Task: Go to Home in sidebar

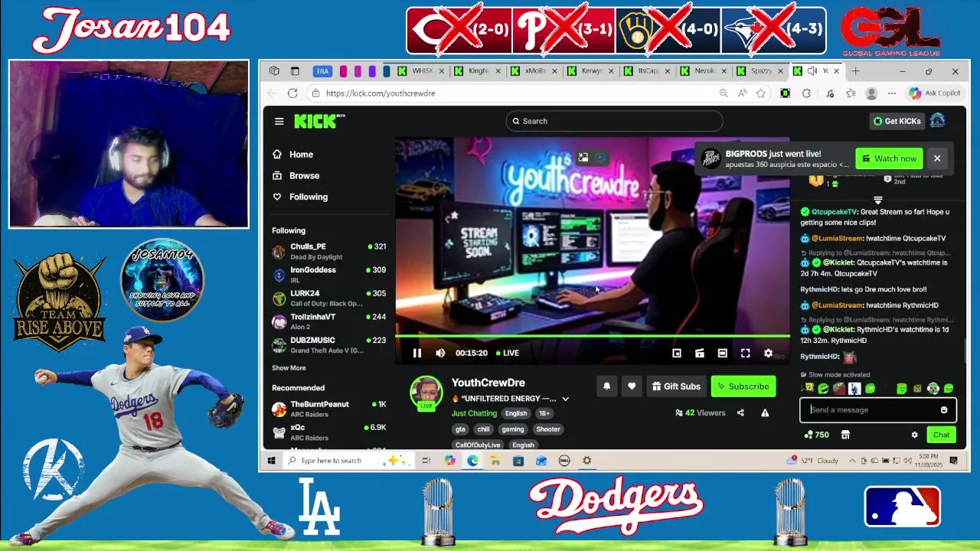Action: (x=293, y=155)
